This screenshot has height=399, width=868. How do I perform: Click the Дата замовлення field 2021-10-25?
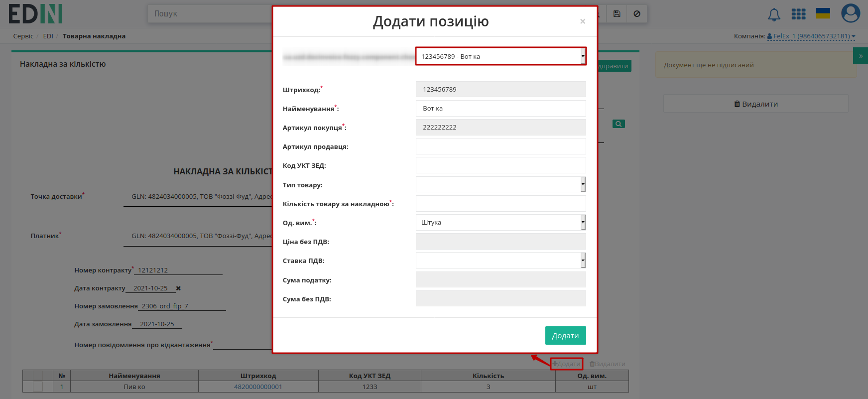157,324
